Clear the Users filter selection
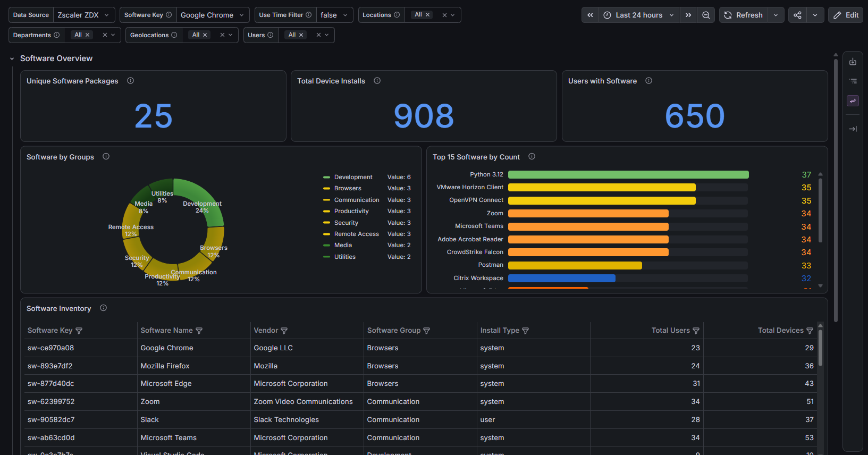 318,35
